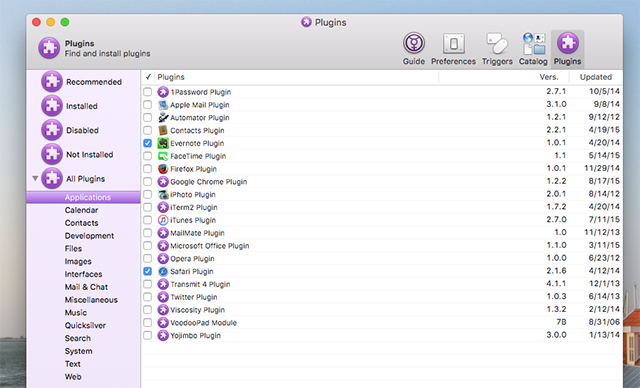Sort by the Vers. column header

(504, 77)
